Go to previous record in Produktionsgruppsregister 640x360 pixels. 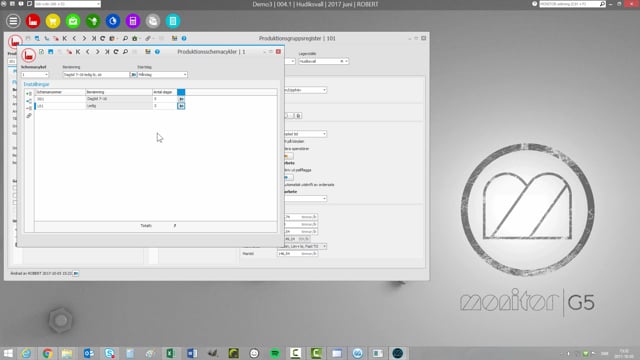74,38
